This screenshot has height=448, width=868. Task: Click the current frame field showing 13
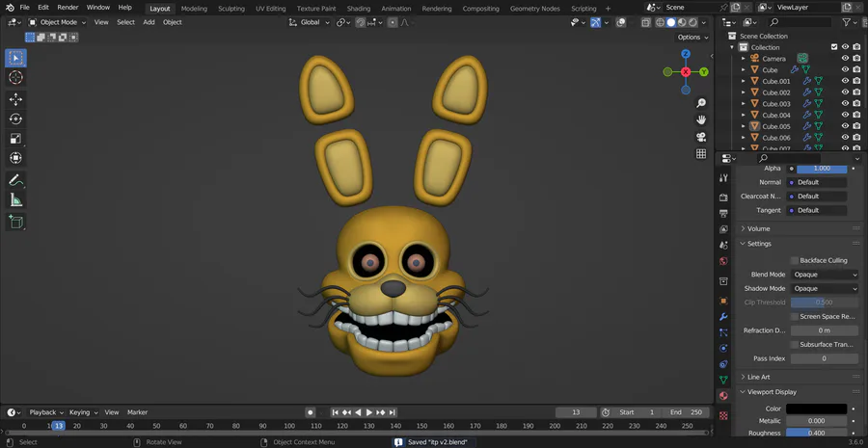coord(576,412)
